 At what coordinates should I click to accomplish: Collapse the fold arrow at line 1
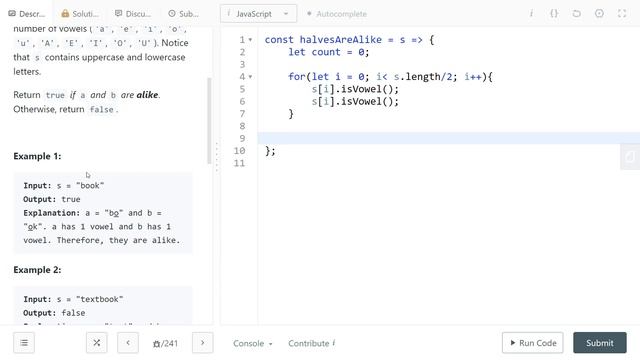(250, 40)
